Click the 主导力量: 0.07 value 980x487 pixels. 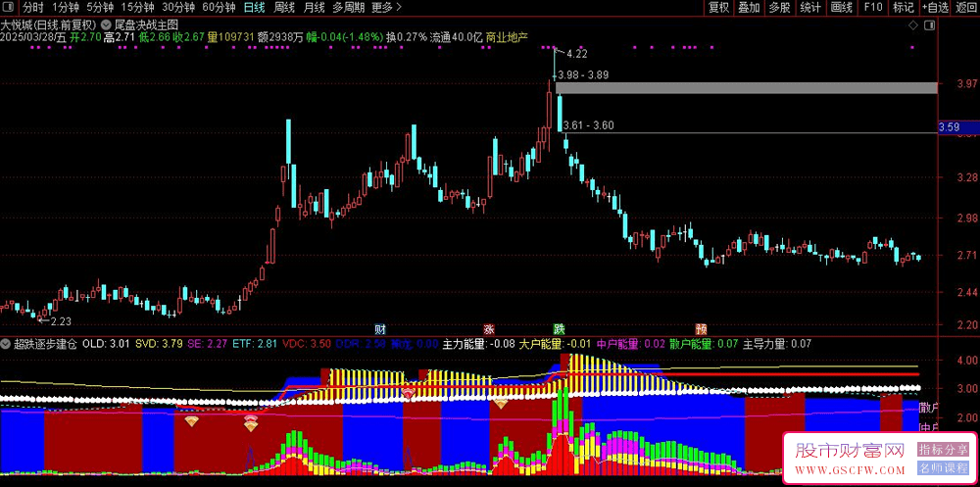coord(777,344)
